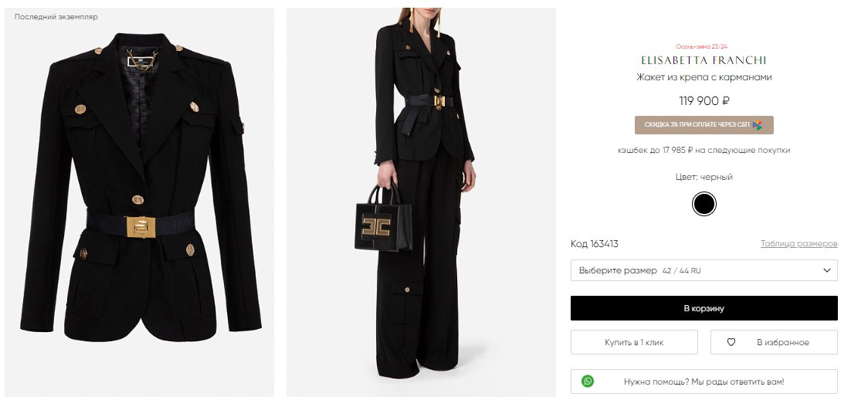
Task: Click 'Нужна помощь? Мы рады ответить вам!' text
Action: (x=704, y=382)
